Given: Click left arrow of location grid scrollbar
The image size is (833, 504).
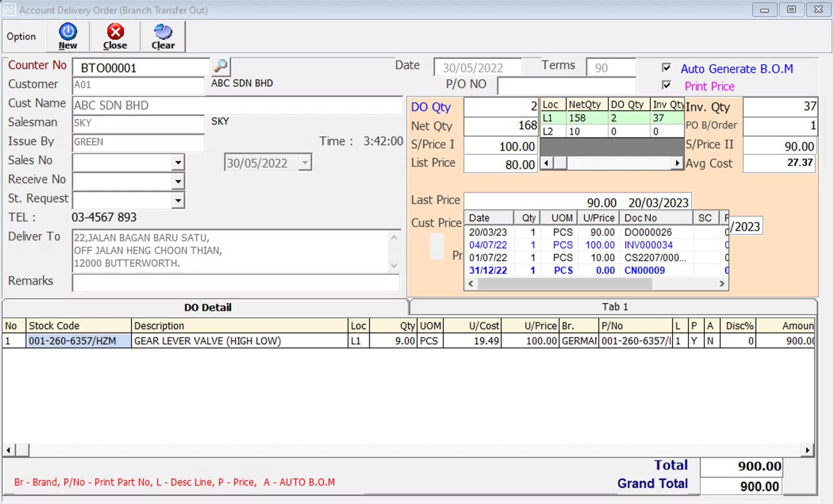Looking at the screenshot, I should click(546, 163).
